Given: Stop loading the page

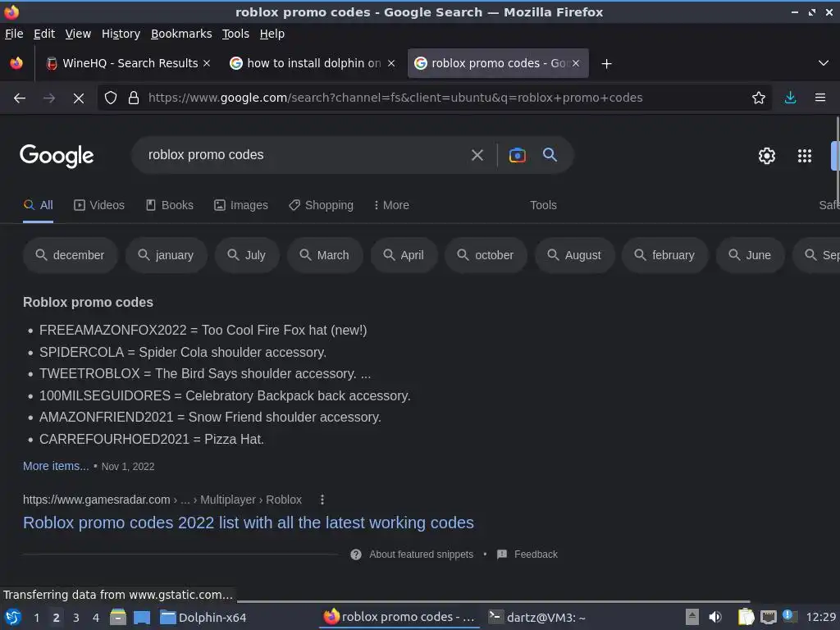Looking at the screenshot, I should point(79,98).
